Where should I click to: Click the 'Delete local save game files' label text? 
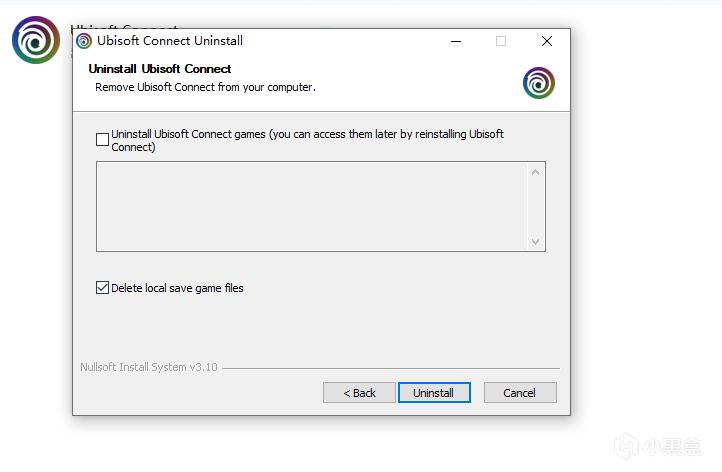[x=177, y=288]
